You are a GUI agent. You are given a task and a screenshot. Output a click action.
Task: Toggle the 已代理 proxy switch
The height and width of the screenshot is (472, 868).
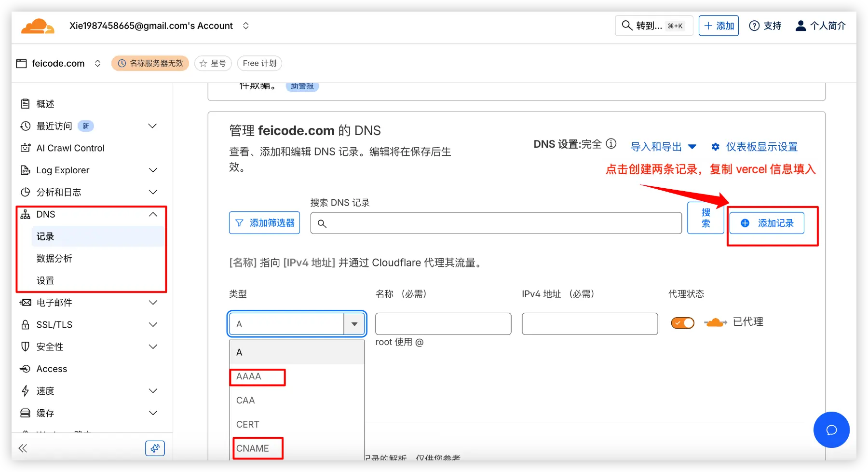pyautogui.click(x=682, y=323)
